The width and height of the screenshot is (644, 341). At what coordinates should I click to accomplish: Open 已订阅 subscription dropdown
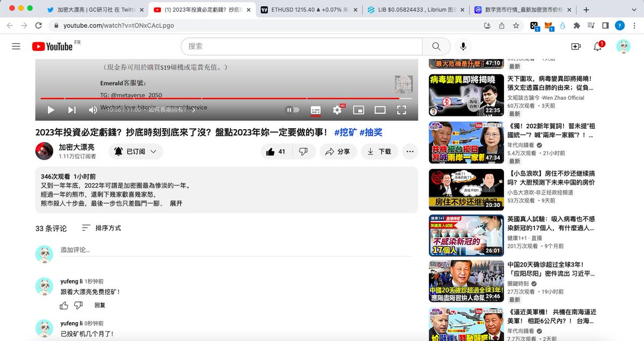pos(136,152)
